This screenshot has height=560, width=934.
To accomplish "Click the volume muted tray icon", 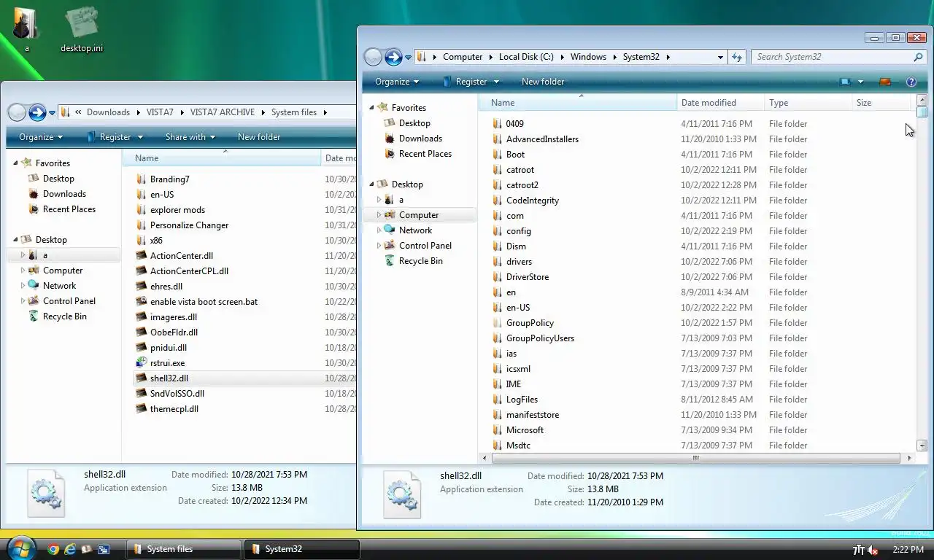I will [872, 550].
